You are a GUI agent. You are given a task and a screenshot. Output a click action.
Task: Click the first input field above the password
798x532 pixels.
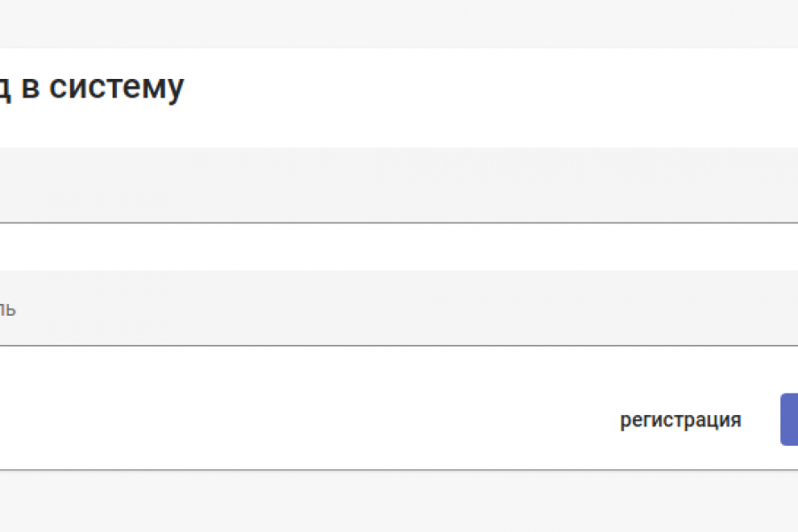click(399, 186)
